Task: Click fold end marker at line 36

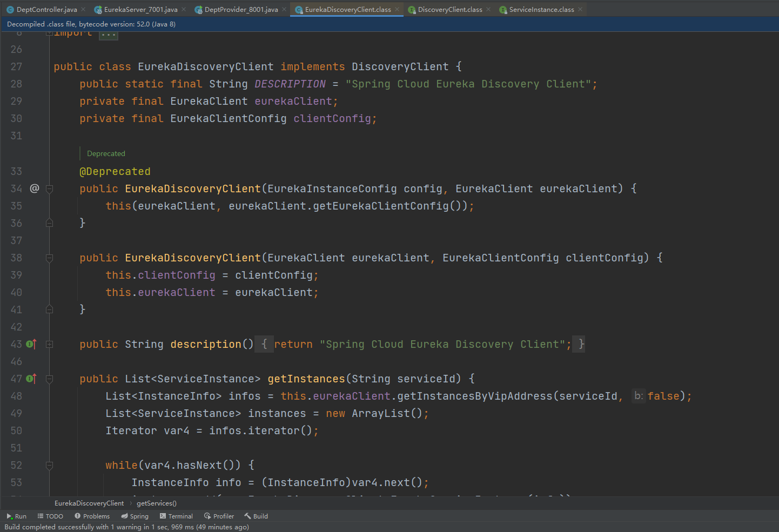Action: click(x=49, y=223)
